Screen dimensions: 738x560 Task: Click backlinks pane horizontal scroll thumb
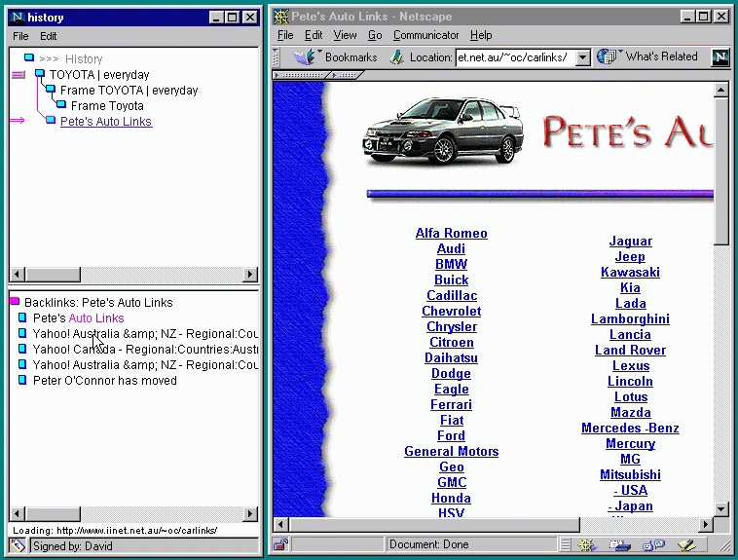tap(53, 513)
